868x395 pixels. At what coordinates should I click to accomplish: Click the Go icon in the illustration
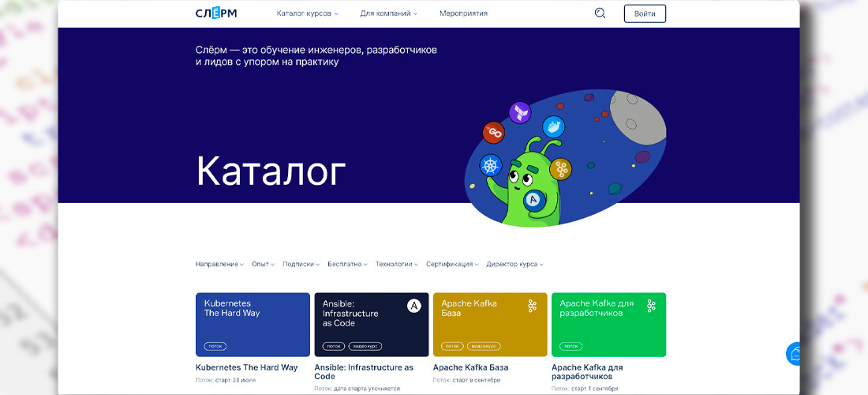coord(494,133)
